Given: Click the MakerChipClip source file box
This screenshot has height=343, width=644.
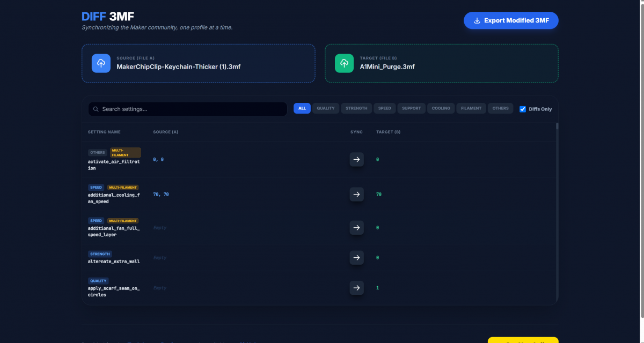Looking at the screenshot, I should tap(199, 63).
